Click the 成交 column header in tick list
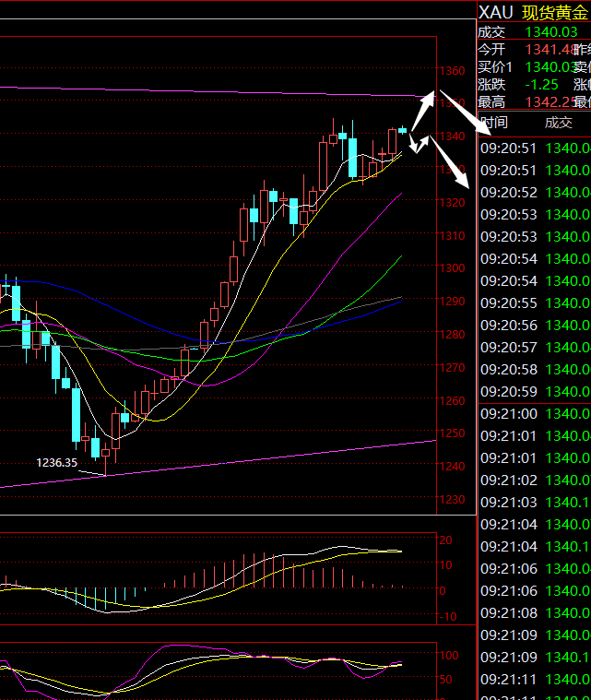 pos(559,123)
